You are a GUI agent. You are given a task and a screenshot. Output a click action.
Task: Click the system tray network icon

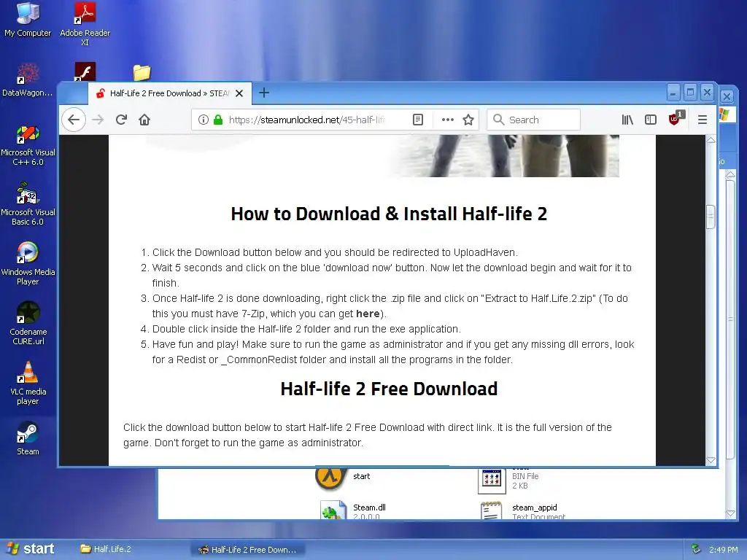tap(697, 549)
